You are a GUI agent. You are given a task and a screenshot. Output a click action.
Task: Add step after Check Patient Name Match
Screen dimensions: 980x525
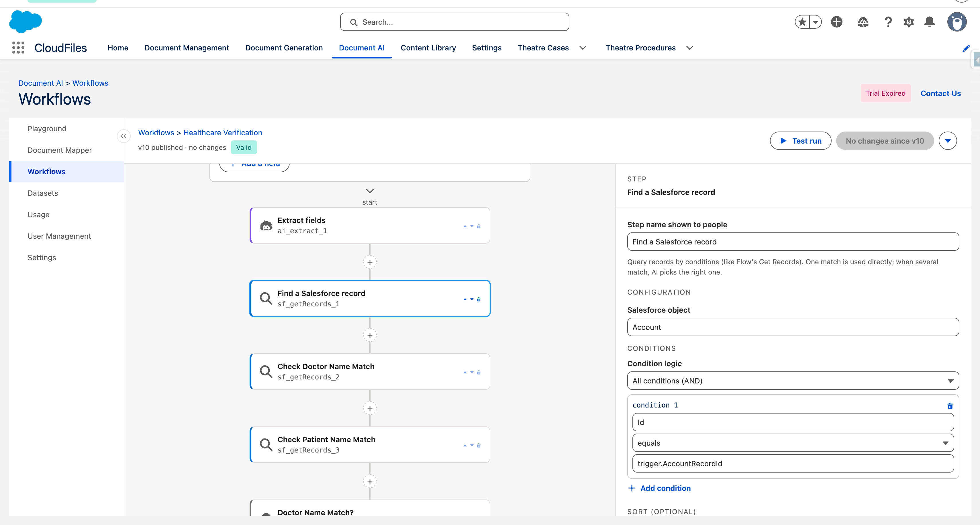coord(370,482)
